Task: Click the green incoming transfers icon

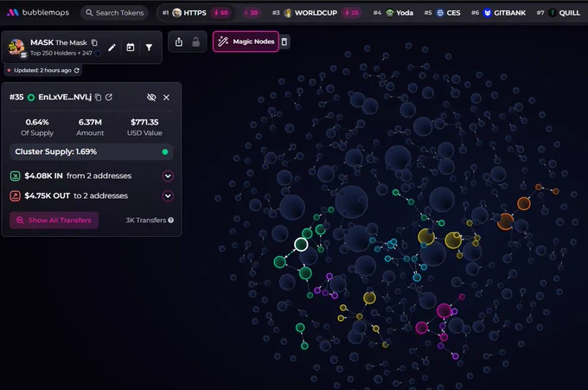Action: 15,176
